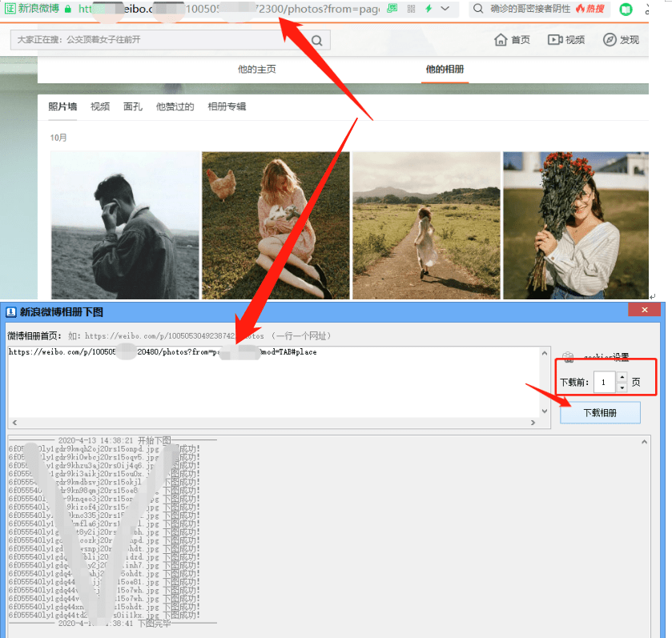672x638 pixels.
Task: Click the 10月 month heading
Action: coord(58,138)
